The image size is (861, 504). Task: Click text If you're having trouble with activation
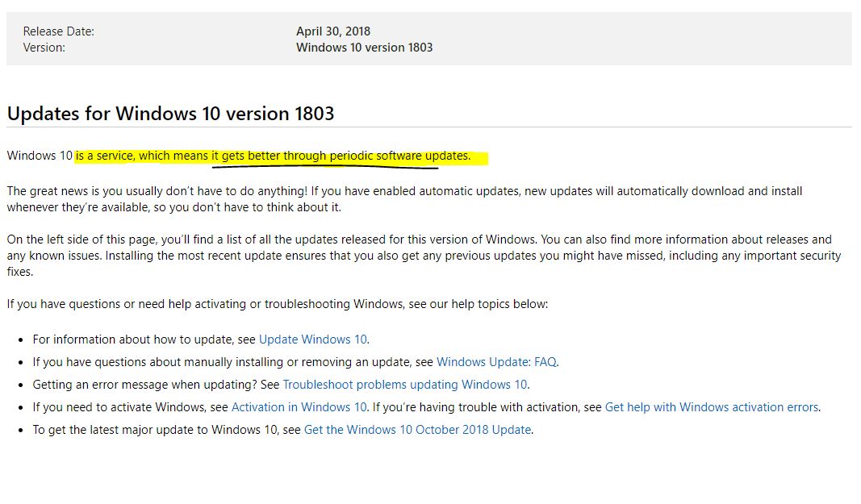point(487,407)
